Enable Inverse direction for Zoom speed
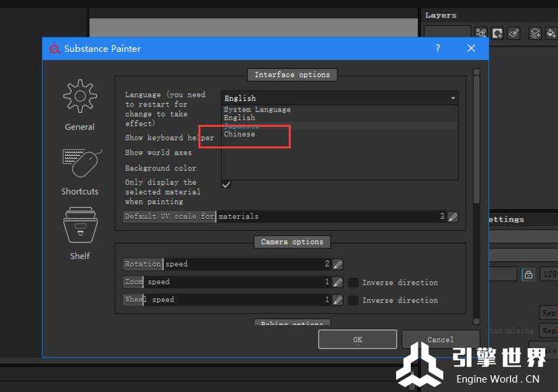 click(353, 283)
